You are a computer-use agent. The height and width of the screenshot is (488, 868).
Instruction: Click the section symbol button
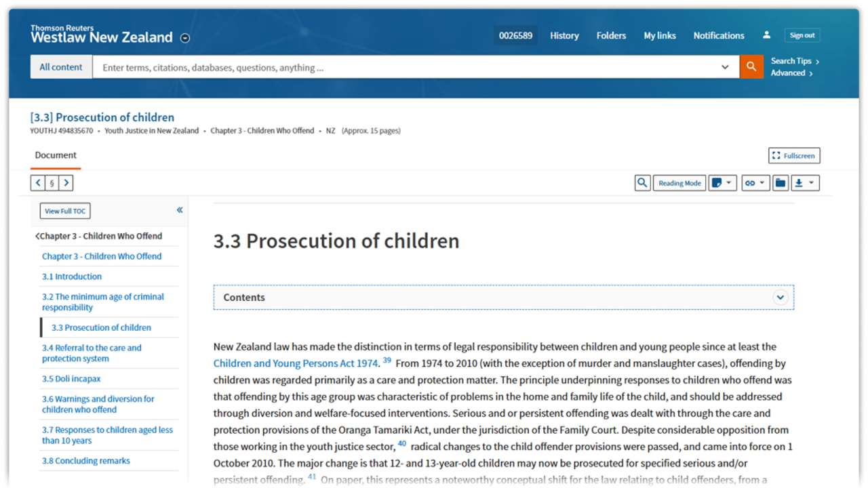pos(52,183)
